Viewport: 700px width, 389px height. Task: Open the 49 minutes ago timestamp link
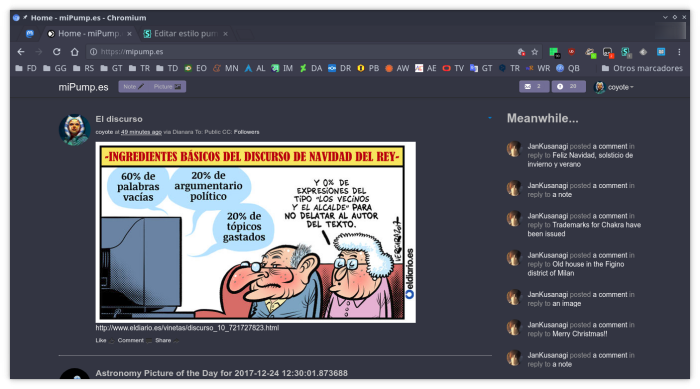point(141,132)
